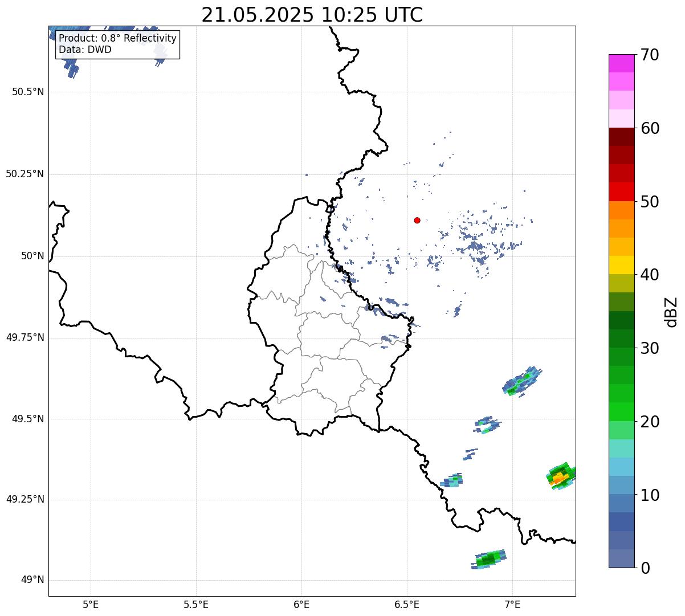The image size is (685, 616).
Task: Click the orange-core radar echo near 49.3°N
Action: point(561,476)
